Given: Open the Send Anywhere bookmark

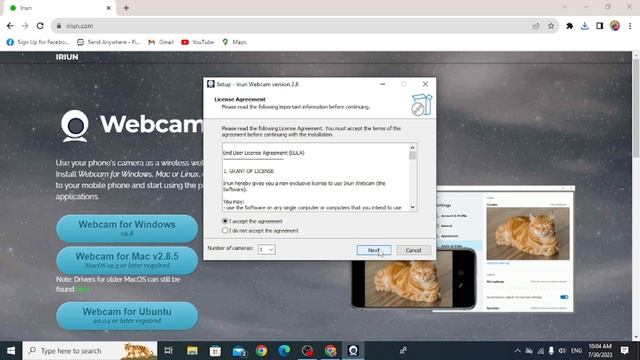Looking at the screenshot, I should tap(109, 42).
